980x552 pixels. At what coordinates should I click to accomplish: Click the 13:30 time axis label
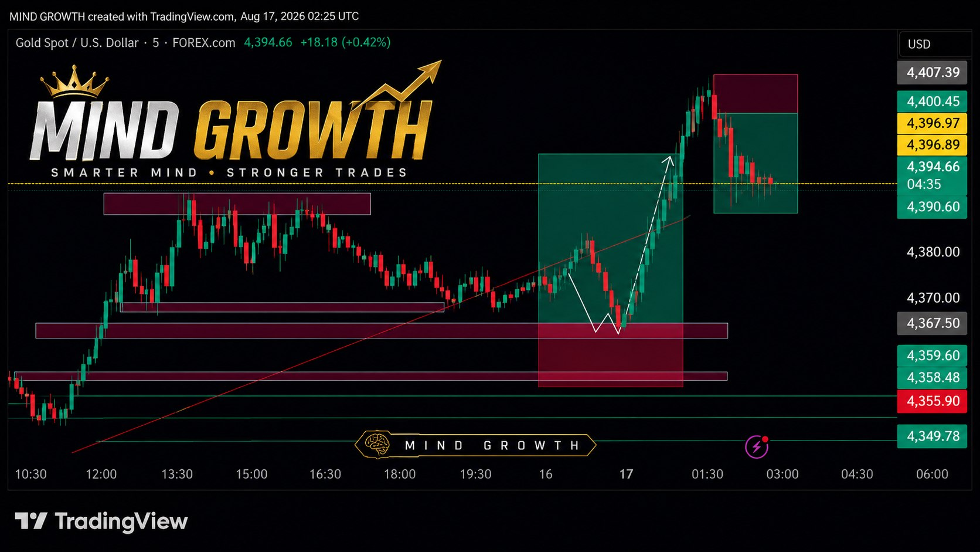click(177, 474)
